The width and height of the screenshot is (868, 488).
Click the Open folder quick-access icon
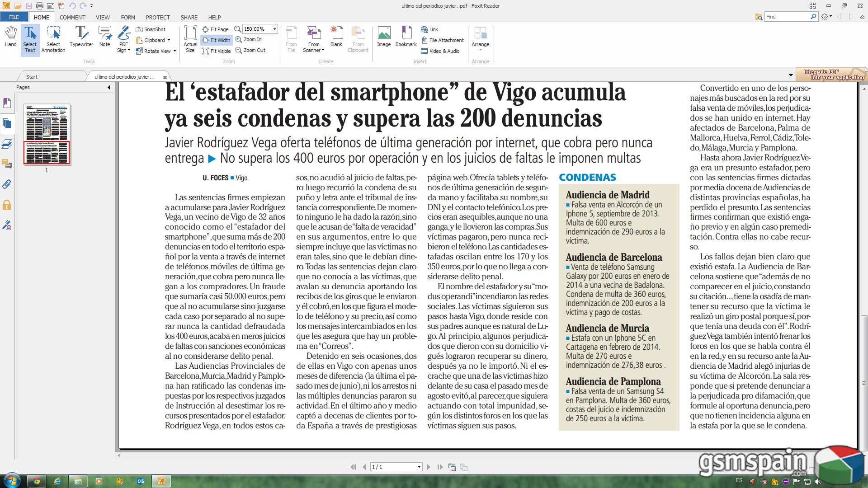click(x=18, y=6)
